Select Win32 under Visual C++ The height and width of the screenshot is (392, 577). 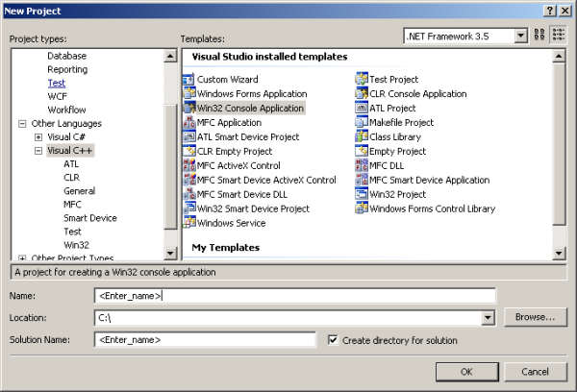click(x=76, y=245)
